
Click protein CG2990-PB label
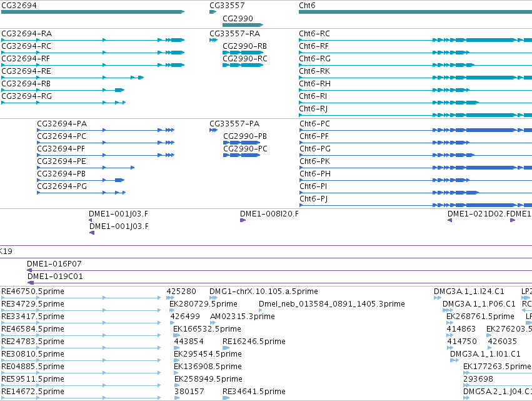point(245,136)
